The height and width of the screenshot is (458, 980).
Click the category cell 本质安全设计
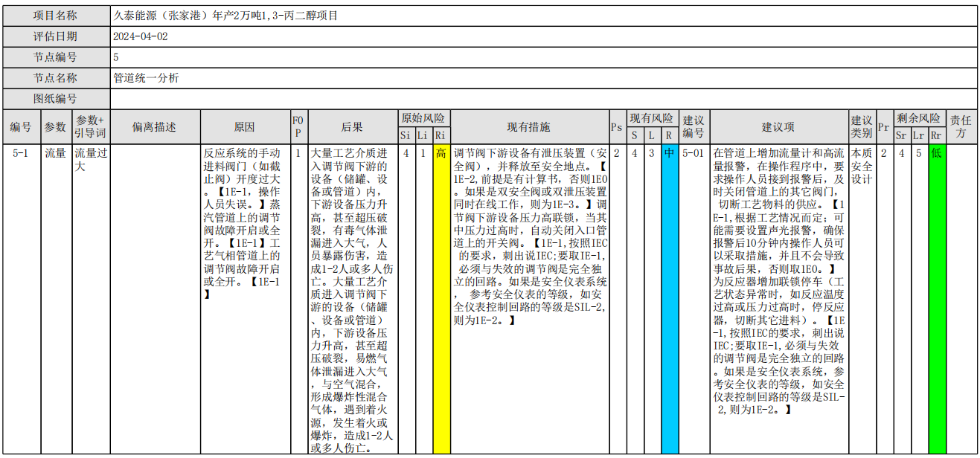pos(862,299)
